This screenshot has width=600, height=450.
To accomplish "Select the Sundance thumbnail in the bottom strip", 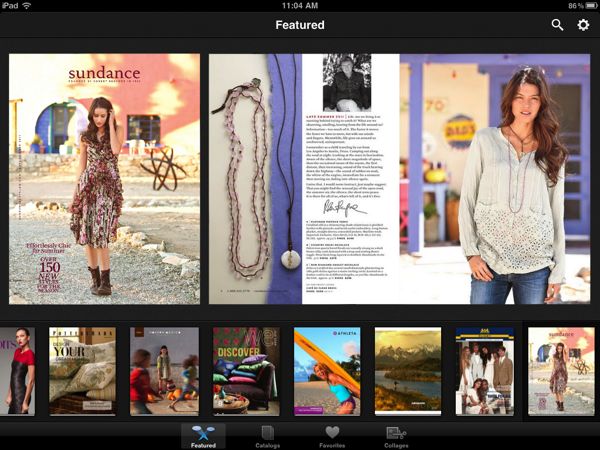I will 561,371.
